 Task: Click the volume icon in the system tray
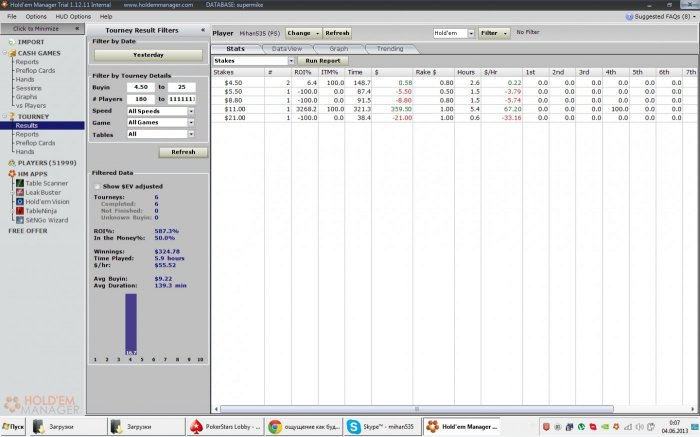click(x=640, y=427)
